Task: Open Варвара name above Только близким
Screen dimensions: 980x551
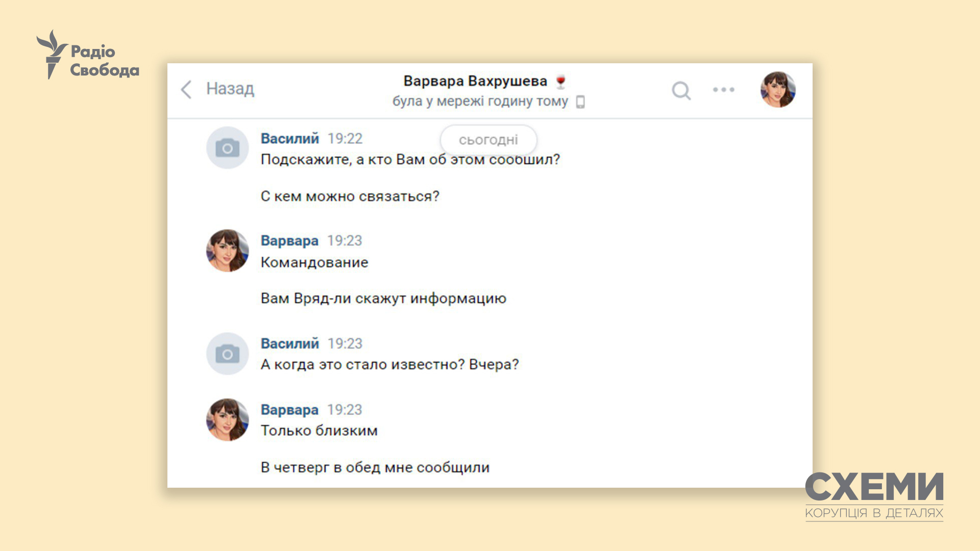Action: (x=289, y=410)
